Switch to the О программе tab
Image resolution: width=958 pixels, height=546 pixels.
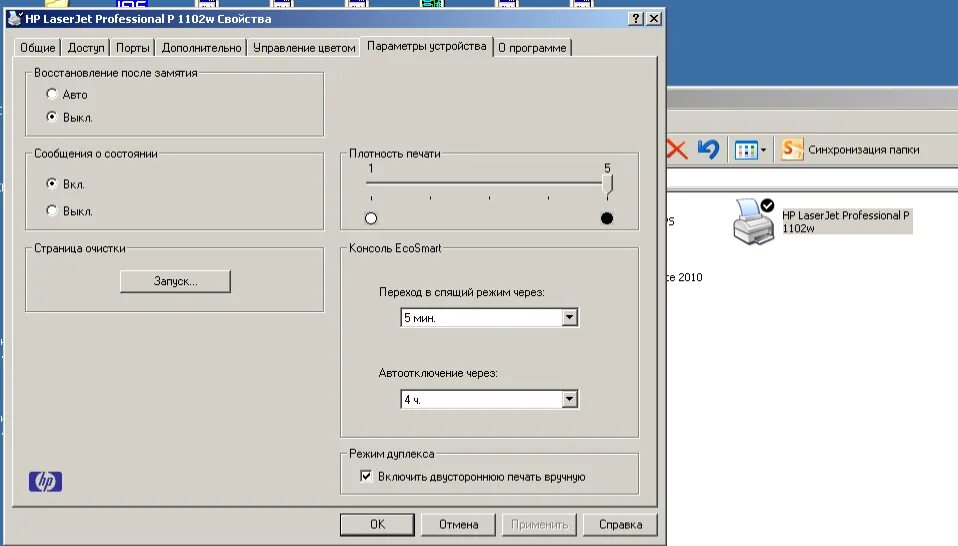[x=532, y=48]
